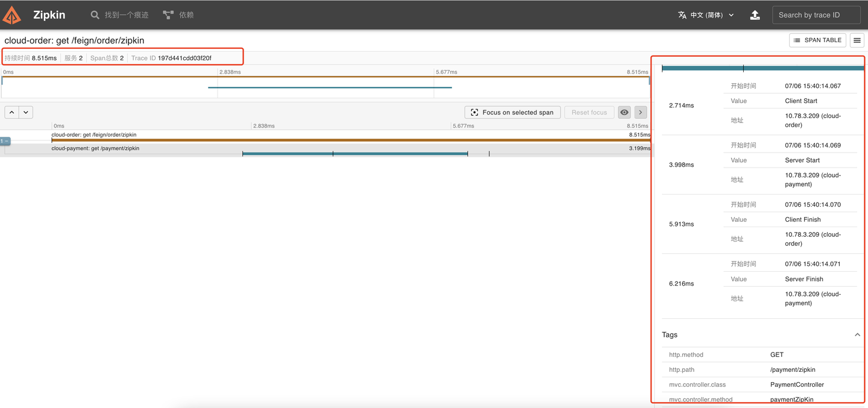Click the Reset focus button
The height and width of the screenshot is (408, 868).
pyautogui.click(x=589, y=112)
